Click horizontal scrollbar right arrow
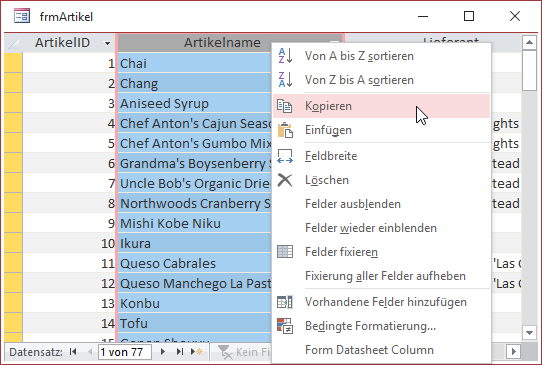542x365 pixels. [x=514, y=352]
